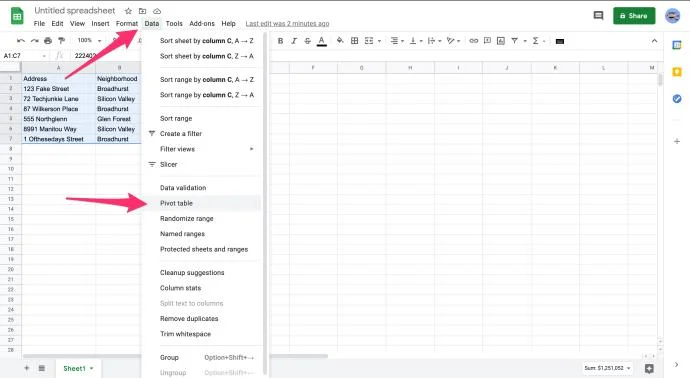Toggle italic formatting
The height and width of the screenshot is (378, 690).
coord(294,41)
